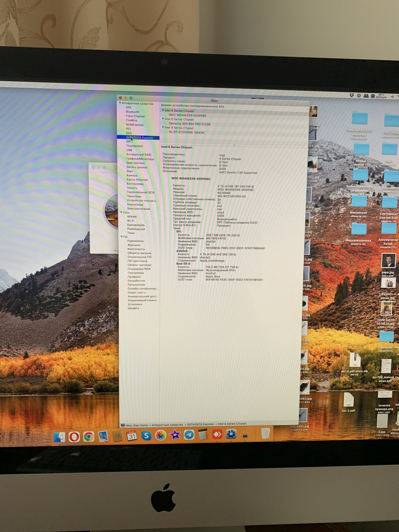Click the serial number WD-WCC4E5YRCLDV
Viewport: 399px width, 532px height.
click(231, 196)
